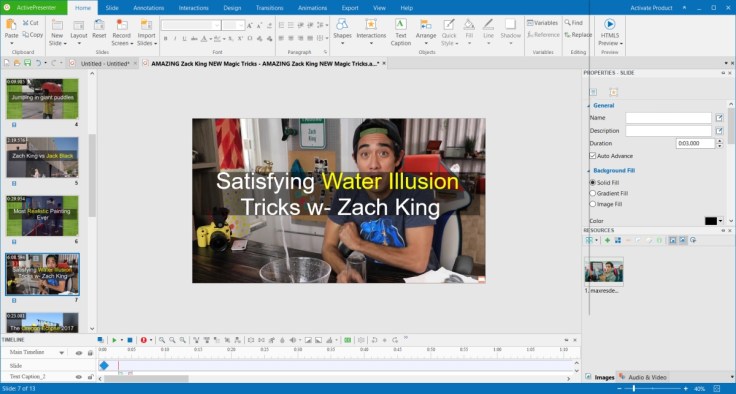Screen dimensions: 736x394
Task: Click the Text Caption tool
Action: pos(400,32)
